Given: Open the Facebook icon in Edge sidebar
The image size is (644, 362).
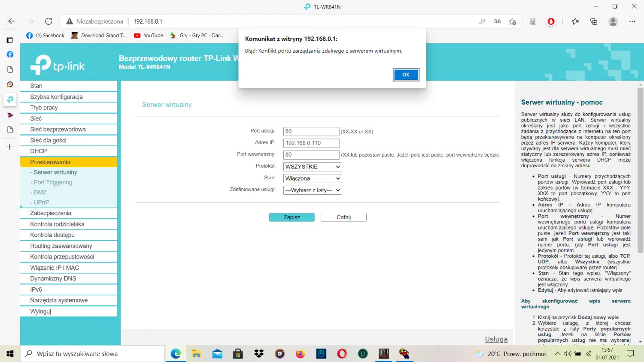Looking at the screenshot, I should [x=10, y=54].
